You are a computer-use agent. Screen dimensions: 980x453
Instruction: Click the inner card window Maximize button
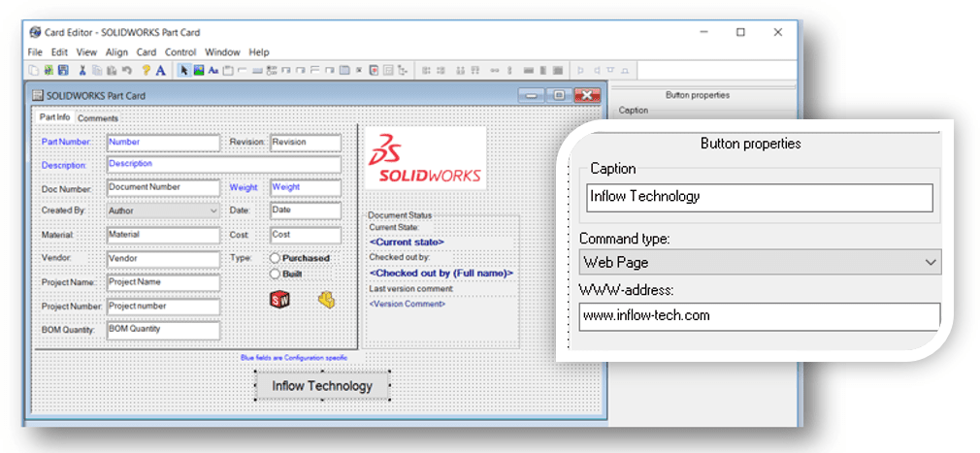click(559, 96)
